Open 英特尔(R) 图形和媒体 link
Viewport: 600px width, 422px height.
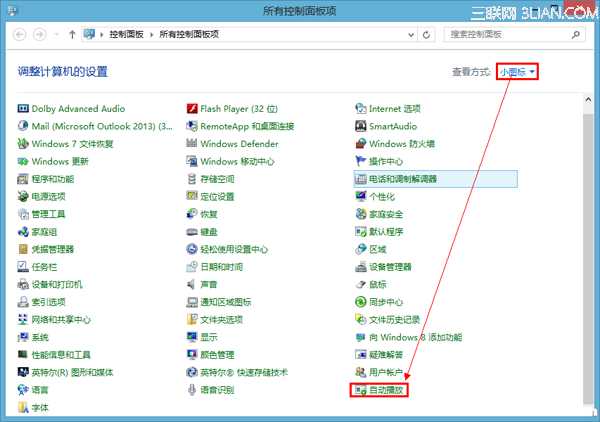pos(72,373)
